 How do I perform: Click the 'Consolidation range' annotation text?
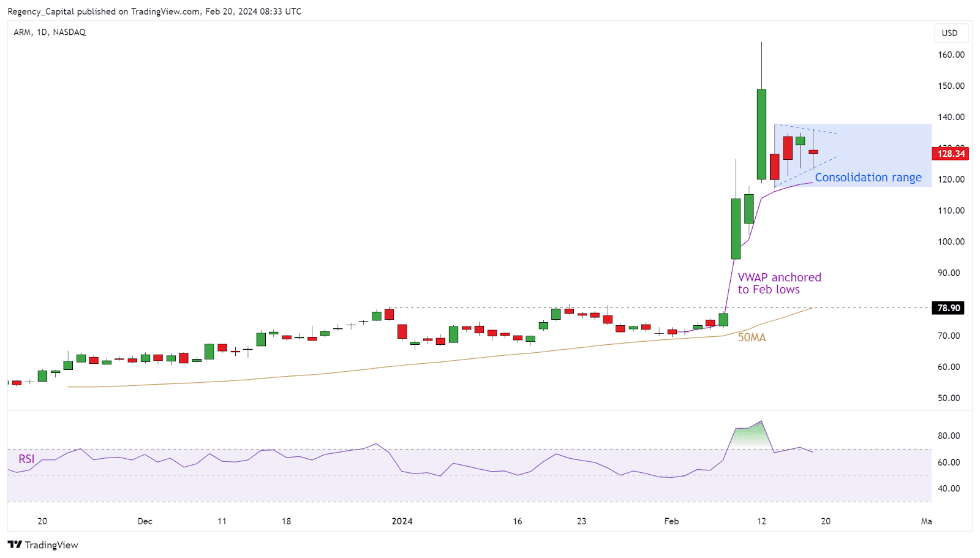click(x=868, y=177)
